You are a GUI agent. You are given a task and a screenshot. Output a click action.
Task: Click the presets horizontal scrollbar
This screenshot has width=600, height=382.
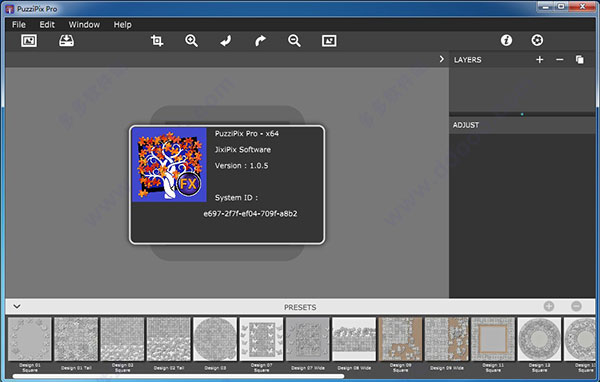coord(178,377)
